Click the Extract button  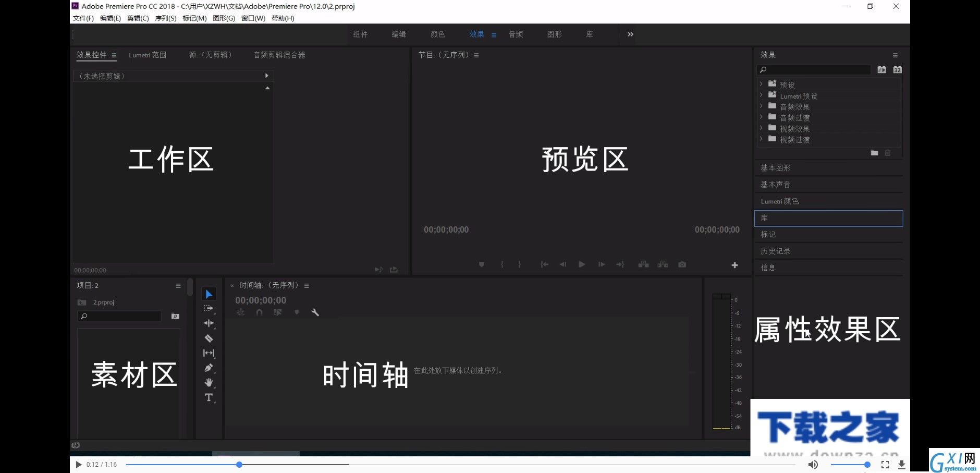pos(663,264)
